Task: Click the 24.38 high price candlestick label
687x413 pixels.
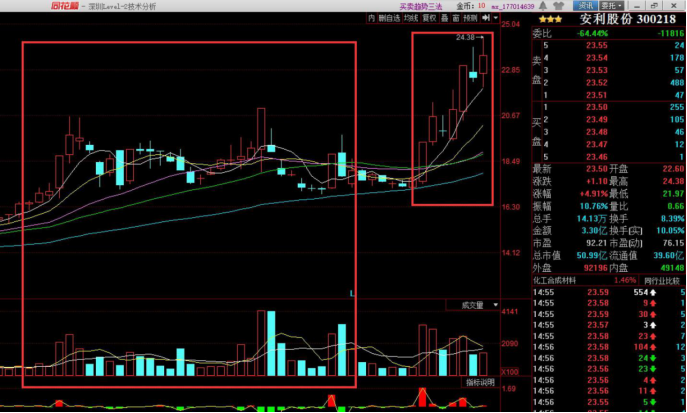Action: click(x=464, y=37)
